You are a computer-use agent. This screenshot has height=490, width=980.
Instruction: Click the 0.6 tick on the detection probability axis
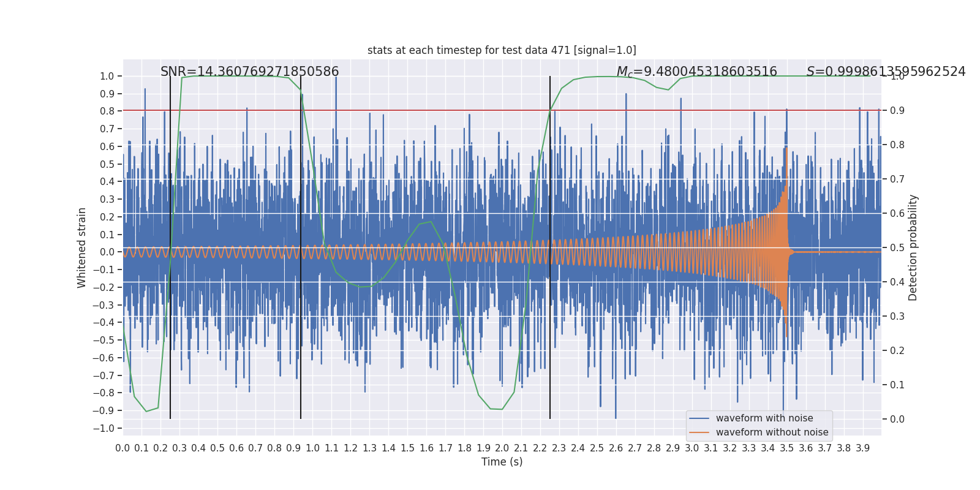tap(897, 213)
